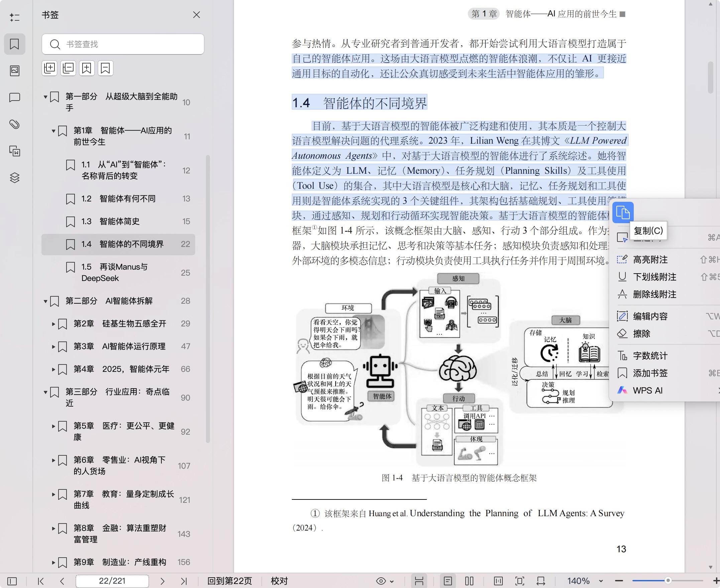The width and height of the screenshot is (720, 588).
Task: Click the vertical scrollbar thumb of document
Action: 711,77
